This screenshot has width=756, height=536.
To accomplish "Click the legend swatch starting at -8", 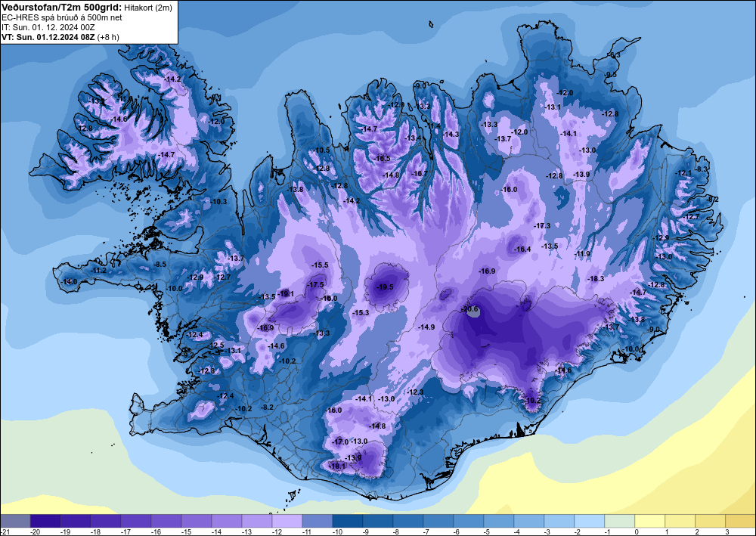I will point(408,521).
